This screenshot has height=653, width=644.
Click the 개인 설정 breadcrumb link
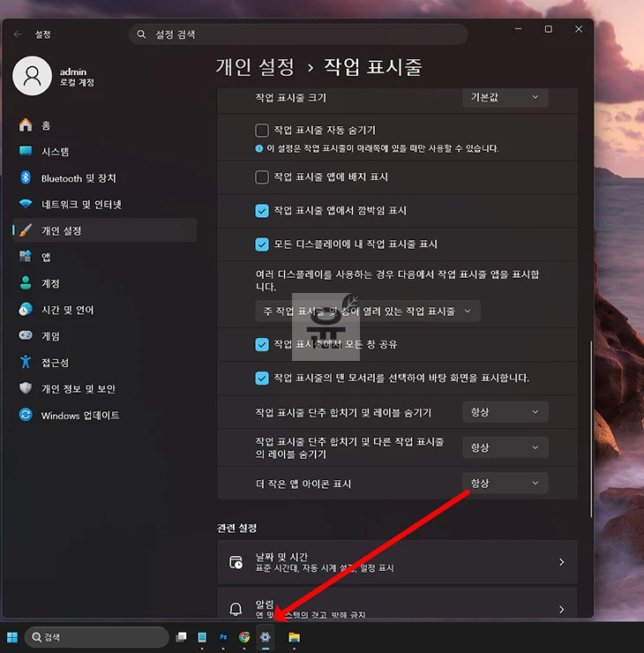255,67
